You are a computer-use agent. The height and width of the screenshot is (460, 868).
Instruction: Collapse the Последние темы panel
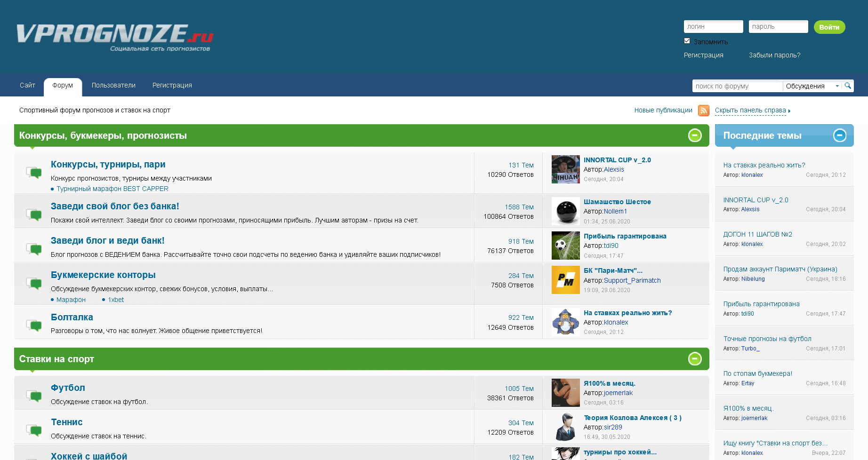point(840,135)
